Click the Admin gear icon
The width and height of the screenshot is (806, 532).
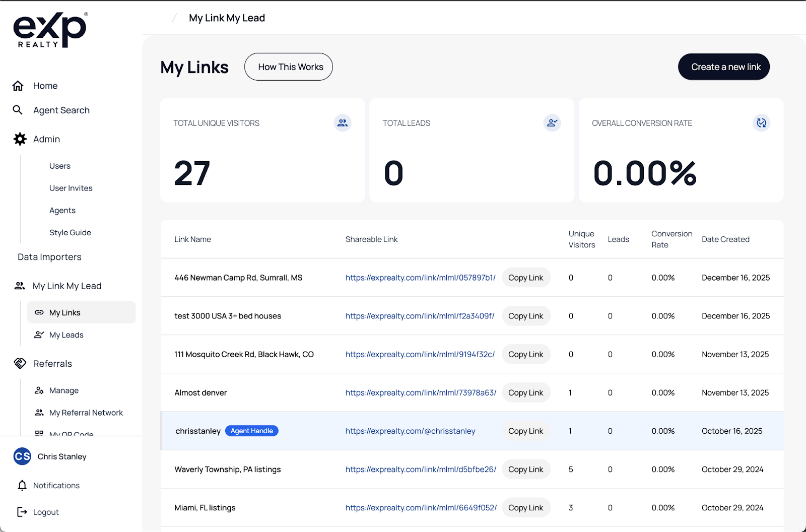20,139
